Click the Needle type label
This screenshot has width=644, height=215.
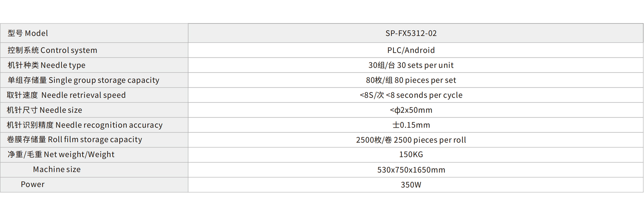(47, 65)
